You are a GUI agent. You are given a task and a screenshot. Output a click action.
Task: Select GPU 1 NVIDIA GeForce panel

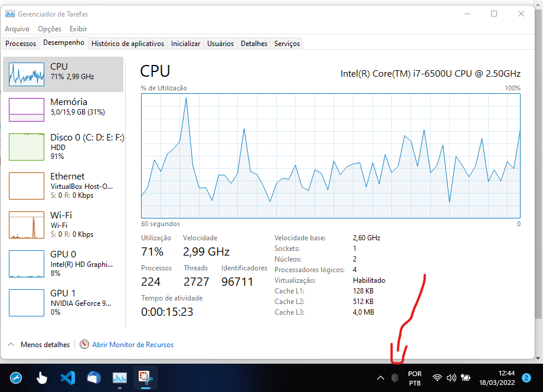[x=63, y=302]
